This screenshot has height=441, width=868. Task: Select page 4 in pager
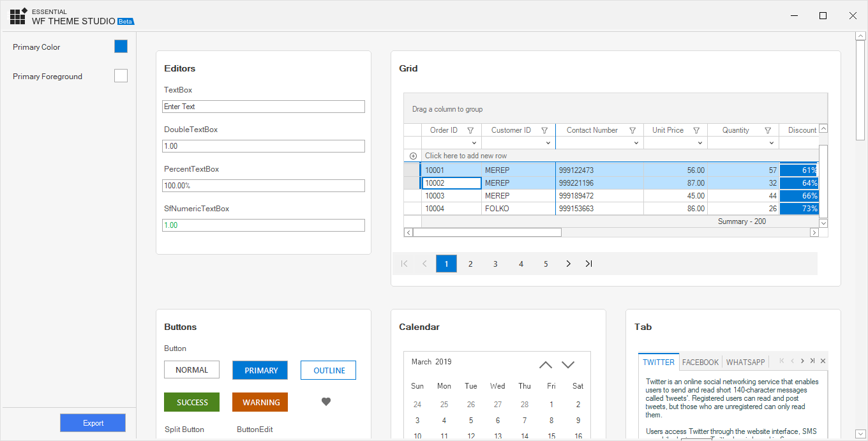521,264
